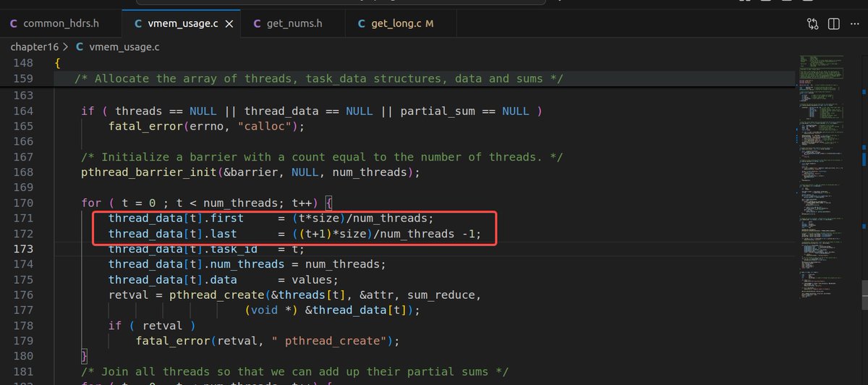Screen dimensions: 868x385
Task: Split the editor to the right
Action: (834, 24)
